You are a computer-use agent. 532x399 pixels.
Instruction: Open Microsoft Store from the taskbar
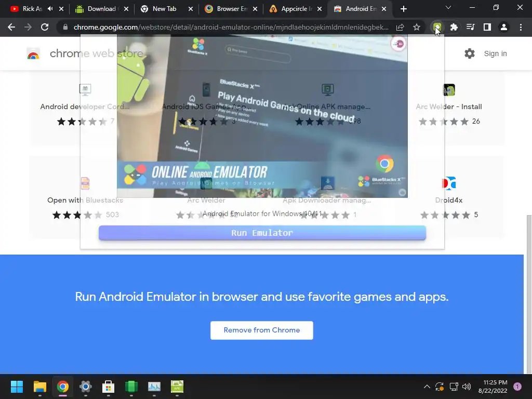point(108,387)
